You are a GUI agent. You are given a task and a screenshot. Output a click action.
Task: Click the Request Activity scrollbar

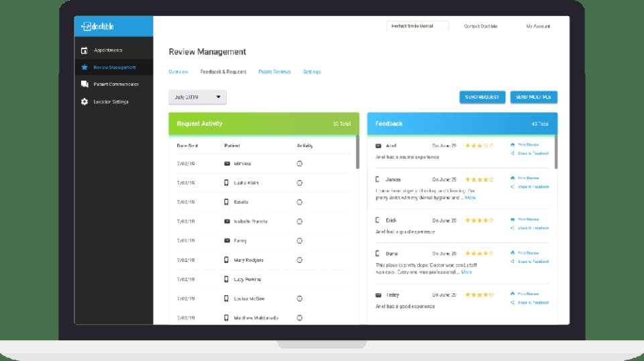(358, 152)
